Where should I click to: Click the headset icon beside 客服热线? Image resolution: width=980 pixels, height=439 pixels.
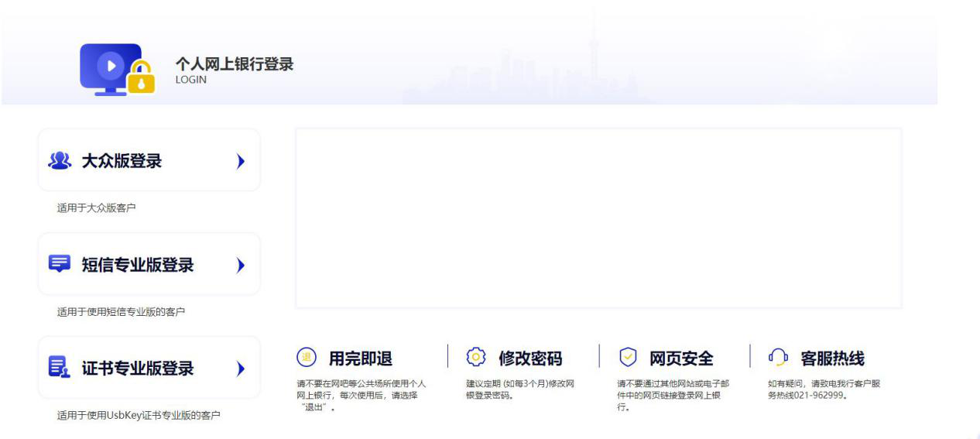click(x=777, y=358)
